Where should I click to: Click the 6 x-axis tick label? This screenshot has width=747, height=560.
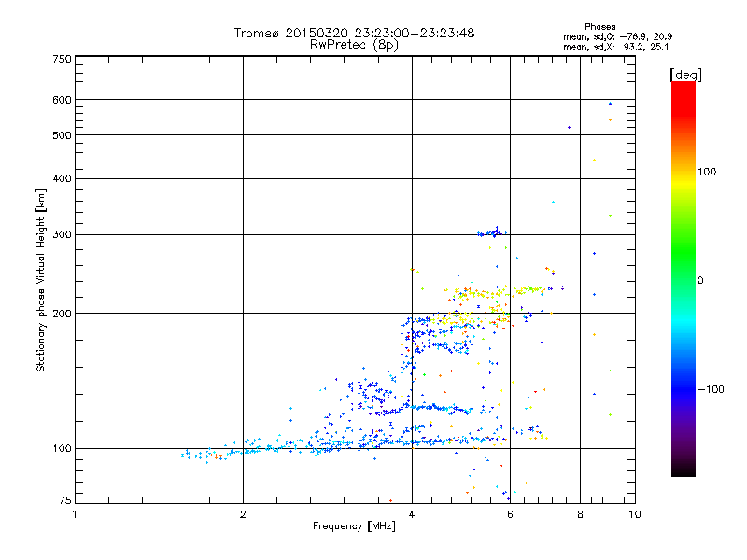point(510,514)
